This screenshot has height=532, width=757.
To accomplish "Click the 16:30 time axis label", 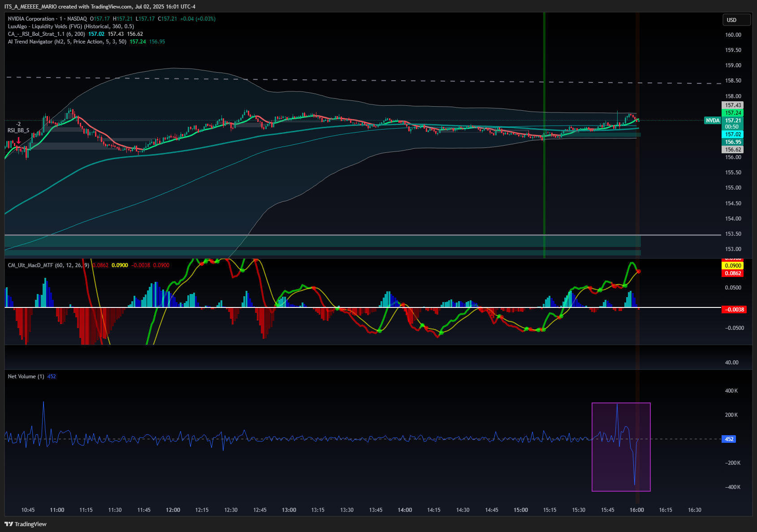I will click(695, 510).
